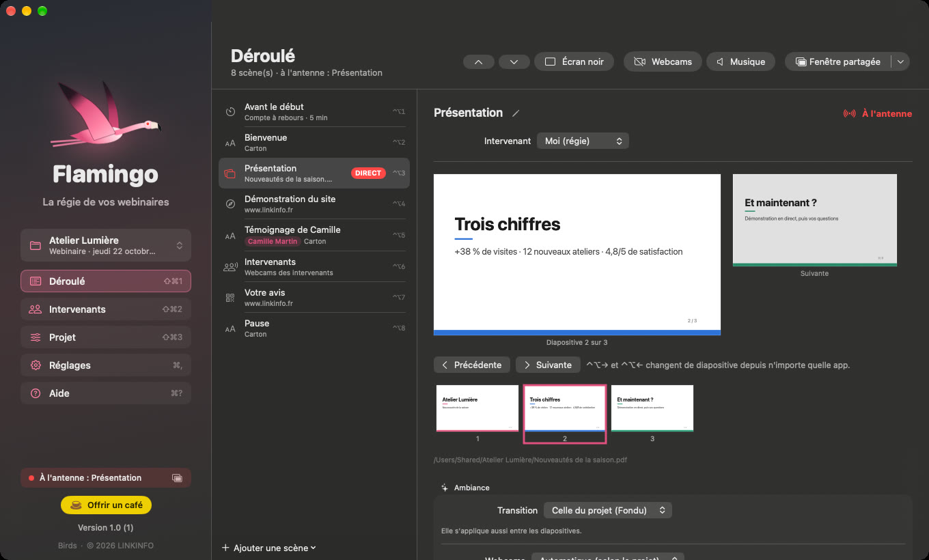Screen dimensions: 929x560
Task: Switch to the Intervenants sidebar section
Action: tap(106, 309)
